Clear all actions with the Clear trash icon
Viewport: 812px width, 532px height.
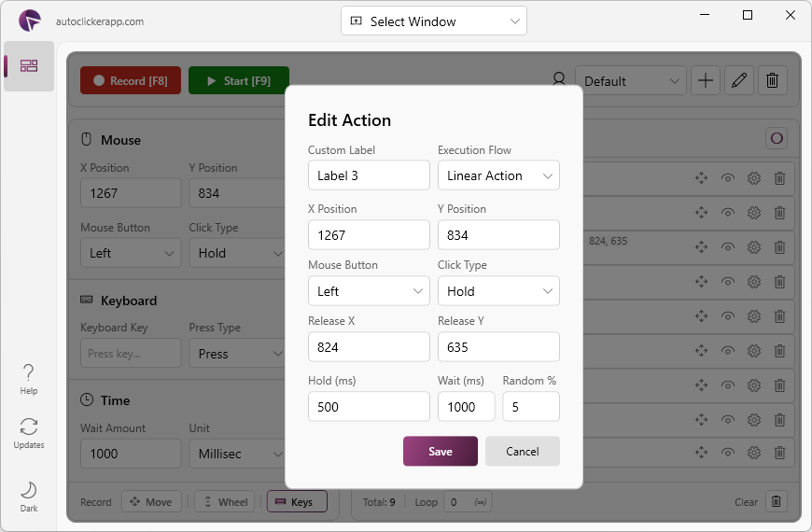776,501
